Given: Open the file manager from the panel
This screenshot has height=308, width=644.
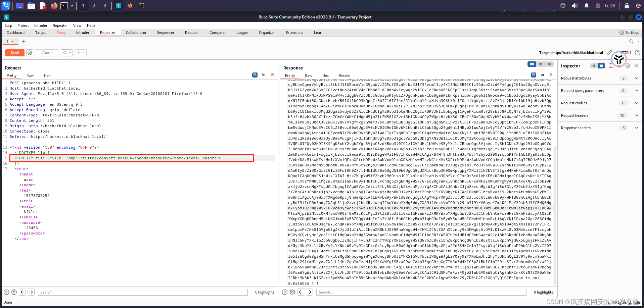Looking at the screenshot, I should (31, 6).
